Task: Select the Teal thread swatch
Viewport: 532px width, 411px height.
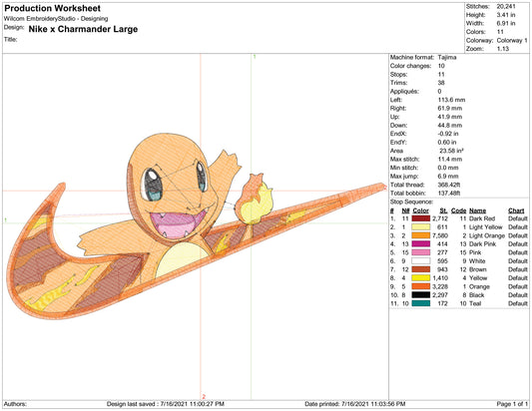Action: pyautogui.click(x=421, y=303)
